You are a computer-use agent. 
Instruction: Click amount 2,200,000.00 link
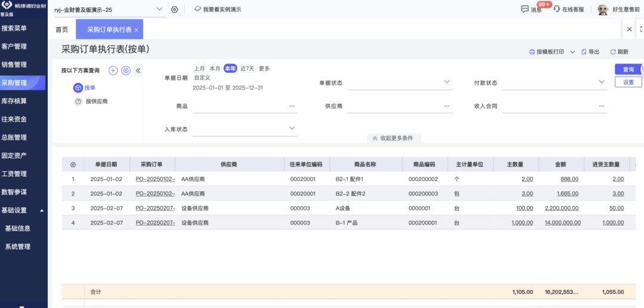562,208
